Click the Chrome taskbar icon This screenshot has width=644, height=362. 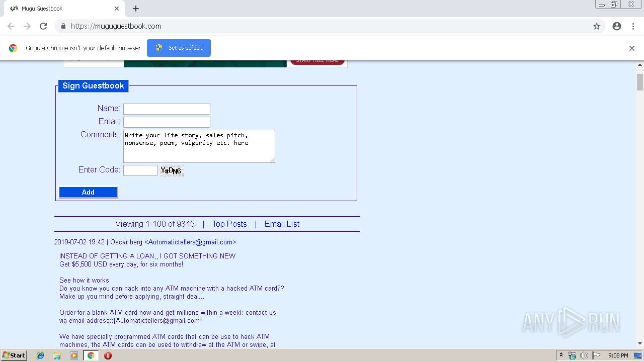click(x=91, y=355)
